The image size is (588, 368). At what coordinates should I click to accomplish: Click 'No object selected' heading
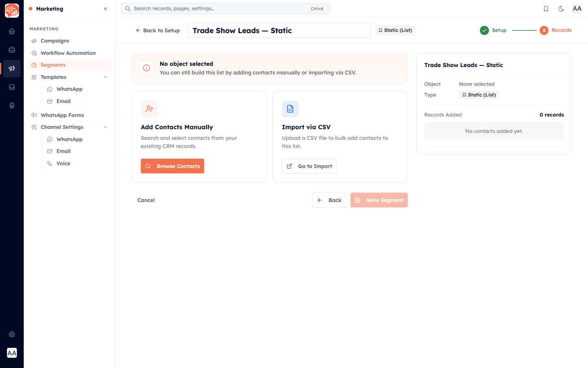[186, 64]
